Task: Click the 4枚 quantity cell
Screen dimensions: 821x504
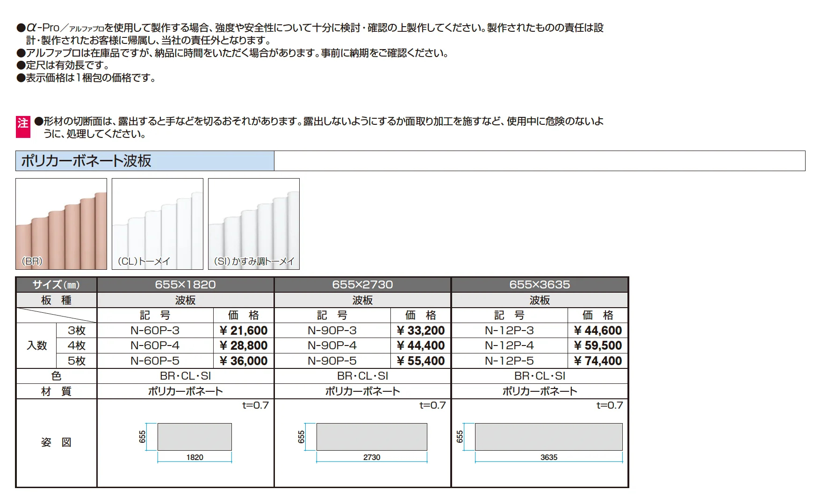Action: [77, 346]
